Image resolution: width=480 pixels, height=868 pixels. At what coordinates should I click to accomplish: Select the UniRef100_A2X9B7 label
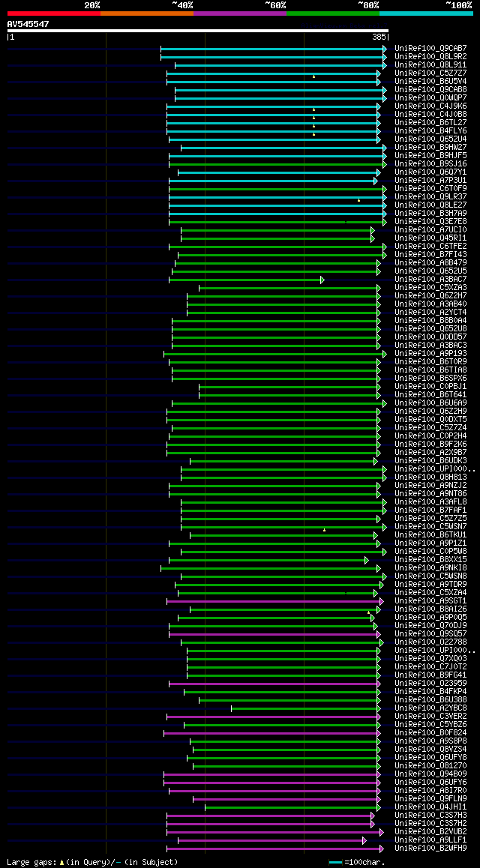[430, 452]
